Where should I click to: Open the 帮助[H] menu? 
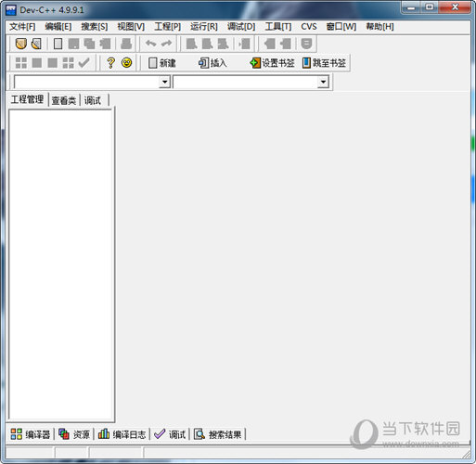[380, 27]
